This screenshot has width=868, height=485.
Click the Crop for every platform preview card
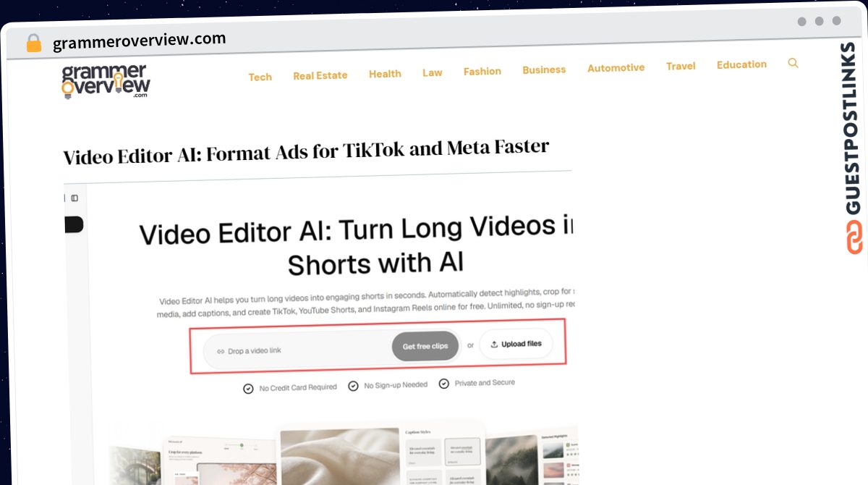(221, 461)
